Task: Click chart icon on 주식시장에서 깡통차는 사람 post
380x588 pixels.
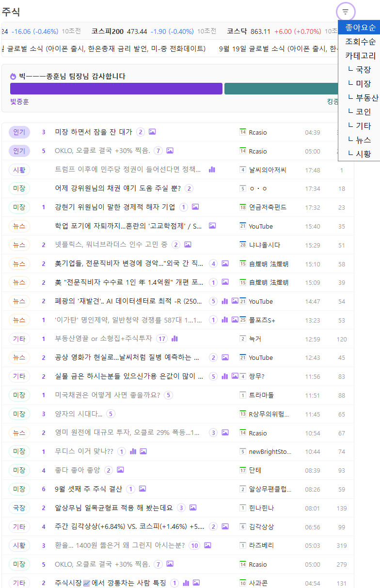Action: (186, 583)
